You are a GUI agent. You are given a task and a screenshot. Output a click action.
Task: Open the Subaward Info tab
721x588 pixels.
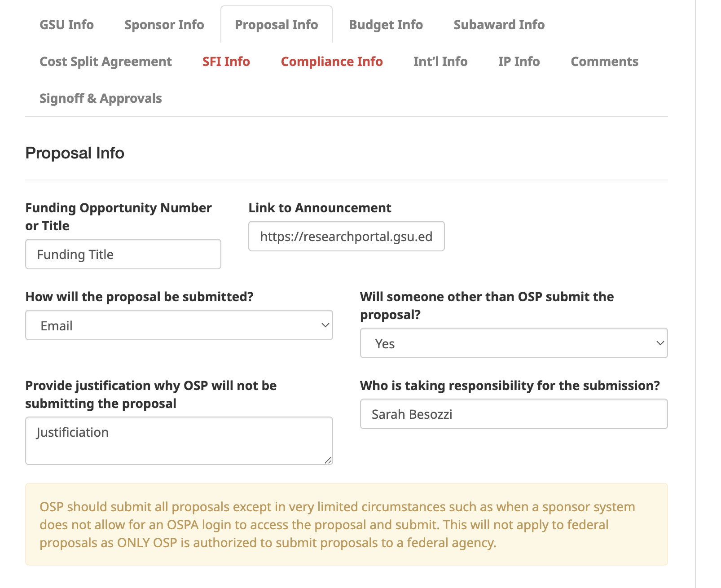tap(499, 25)
